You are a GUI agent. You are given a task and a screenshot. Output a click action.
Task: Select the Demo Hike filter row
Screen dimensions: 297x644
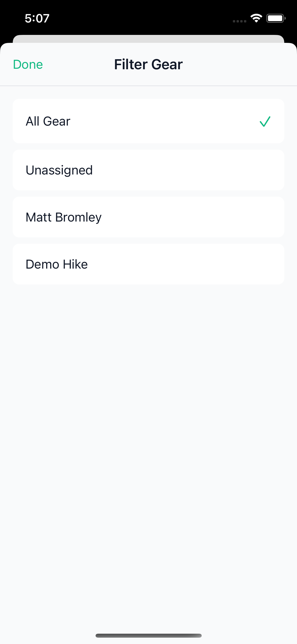click(x=148, y=264)
